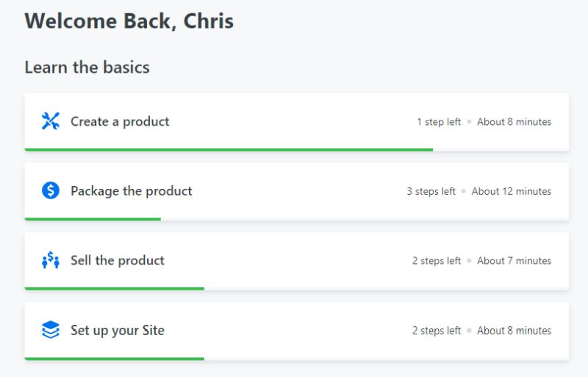Click the blue dollar coin icon
The image size is (588, 377).
(x=50, y=190)
